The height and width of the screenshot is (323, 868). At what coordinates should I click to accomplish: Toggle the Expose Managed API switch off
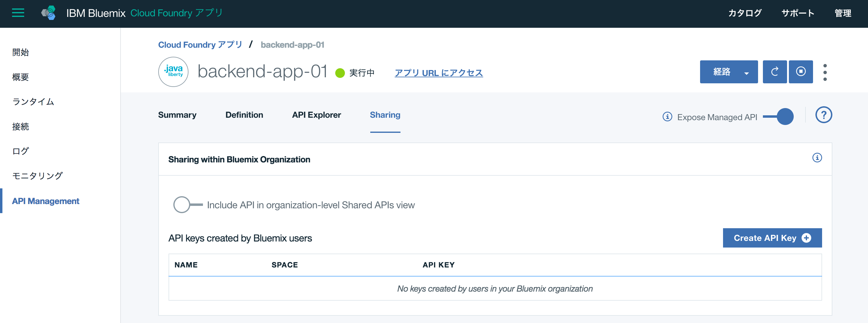(x=778, y=117)
